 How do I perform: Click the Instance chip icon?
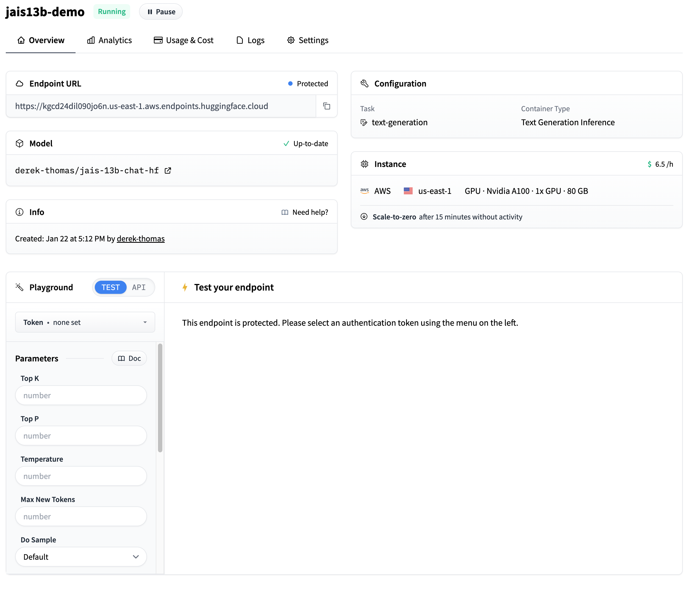(364, 164)
